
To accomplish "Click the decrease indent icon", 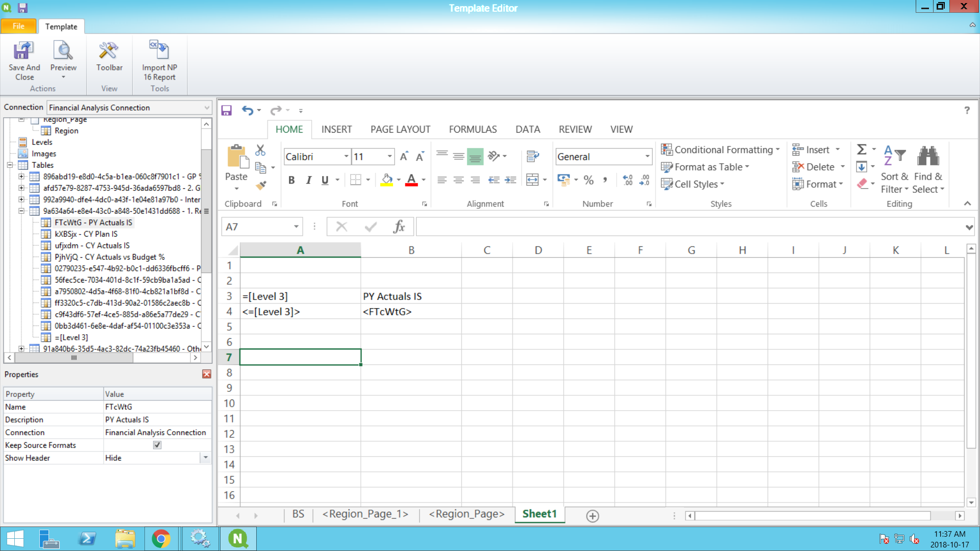I will [x=494, y=180].
